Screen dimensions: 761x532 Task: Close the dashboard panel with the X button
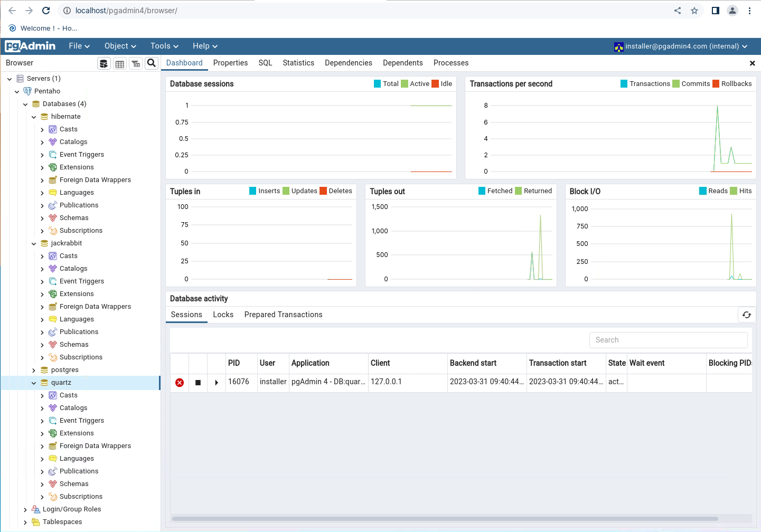tap(752, 63)
